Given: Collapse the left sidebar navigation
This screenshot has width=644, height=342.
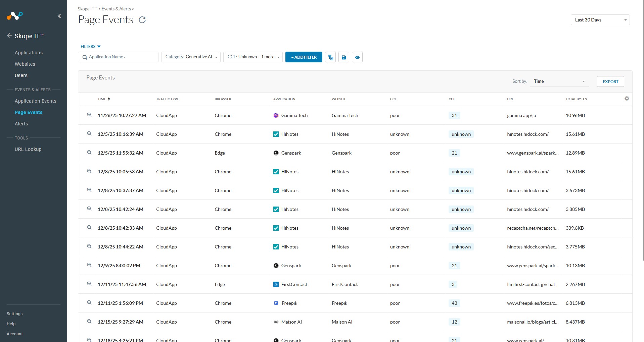Looking at the screenshot, I should [x=59, y=16].
